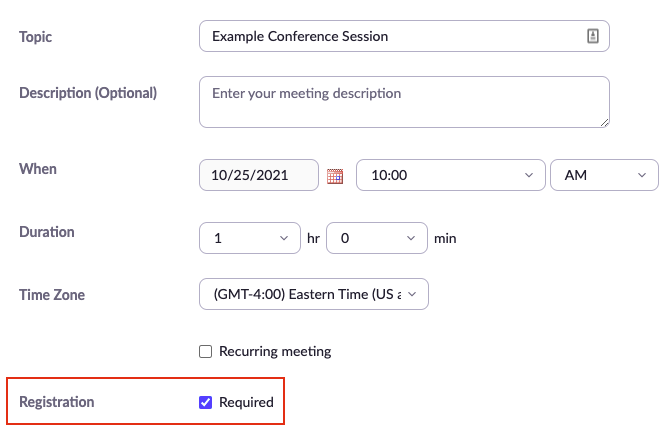668x435 pixels.
Task: Open the AM/PM dropdown
Action: [604, 175]
